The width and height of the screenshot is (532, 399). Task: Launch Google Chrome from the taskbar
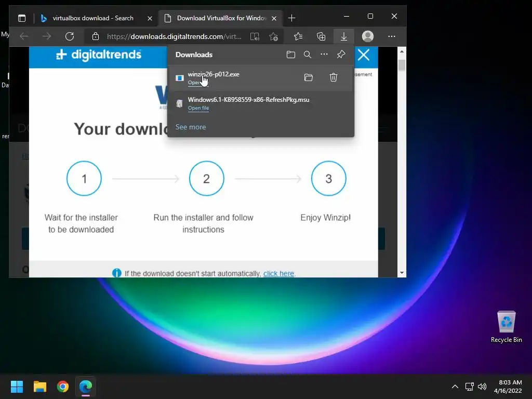(63, 387)
